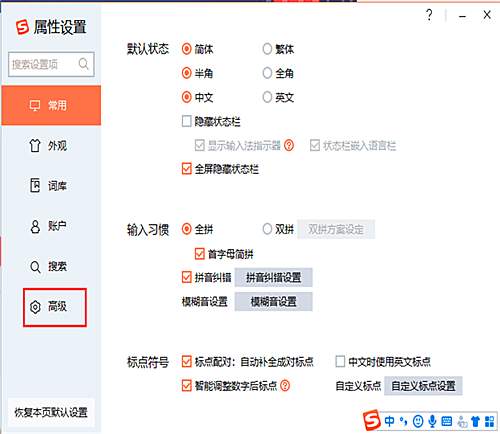500x434 pixels.
Task: Toggle 状态栏嵌入语言栏 checkbox
Action: coord(315,145)
